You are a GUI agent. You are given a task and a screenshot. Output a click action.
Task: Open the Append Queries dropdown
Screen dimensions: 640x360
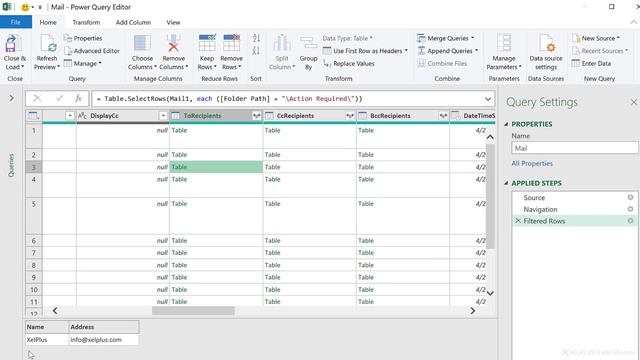(448, 51)
